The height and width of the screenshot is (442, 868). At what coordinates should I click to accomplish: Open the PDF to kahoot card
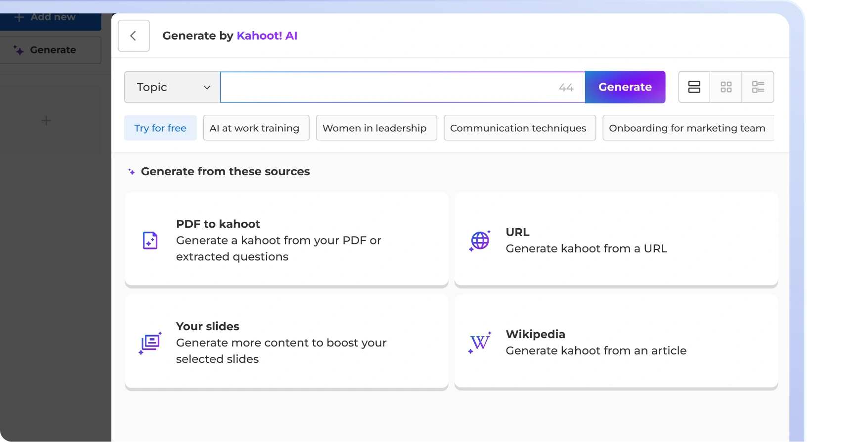pyautogui.click(x=286, y=240)
